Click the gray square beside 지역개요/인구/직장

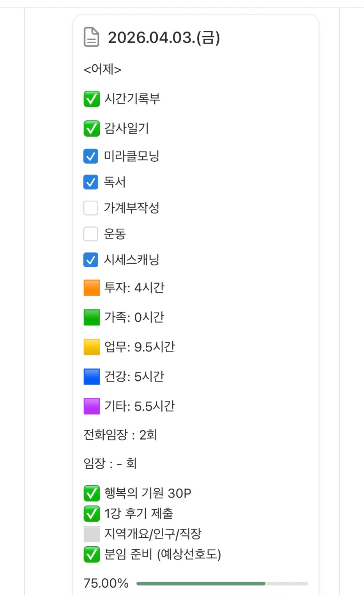(92, 534)
